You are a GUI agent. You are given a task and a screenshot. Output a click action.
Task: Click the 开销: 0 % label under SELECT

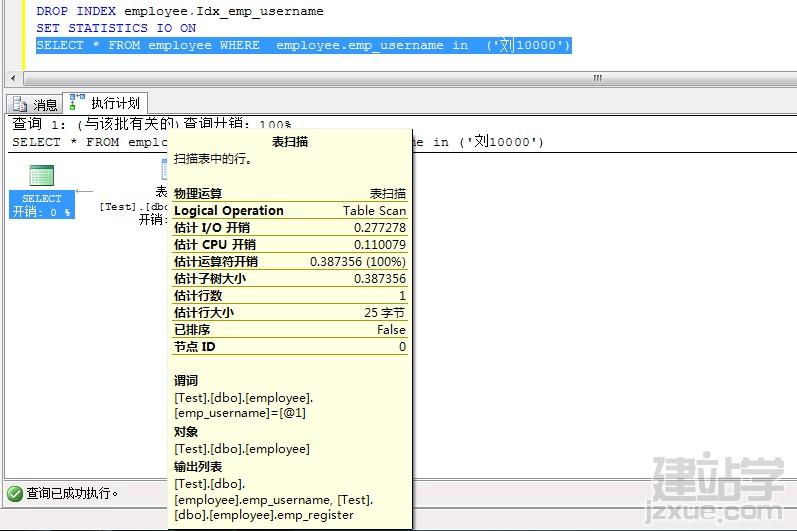pos(42,212)
